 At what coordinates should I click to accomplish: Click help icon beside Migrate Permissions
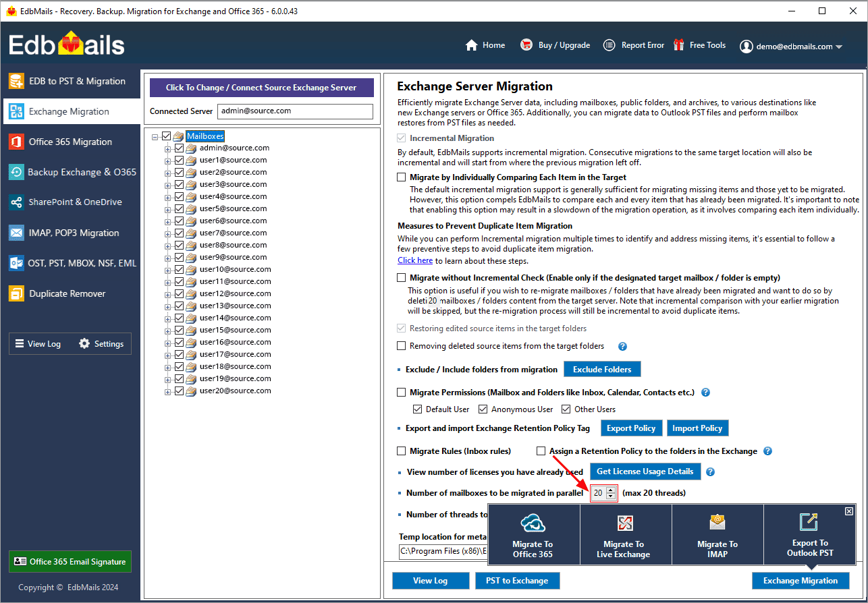[705, 392]
